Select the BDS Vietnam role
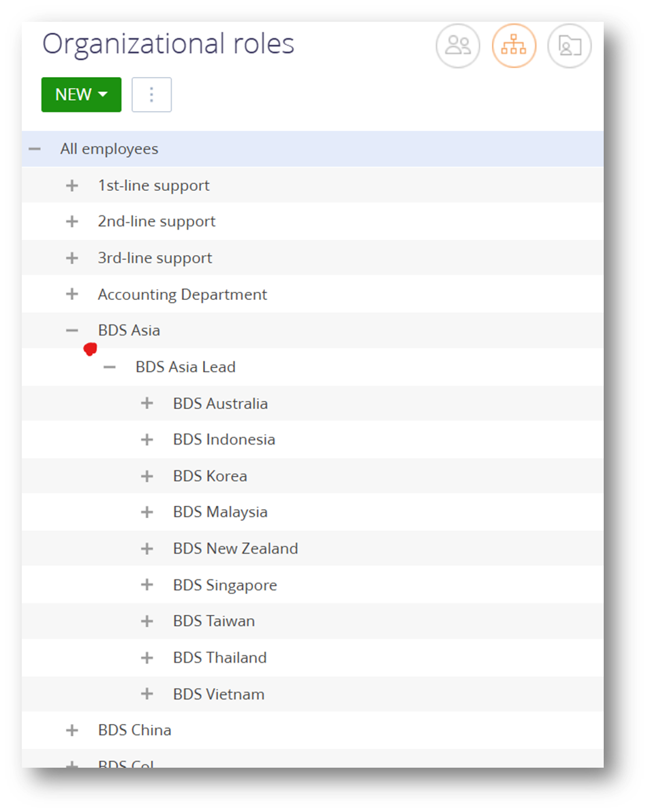Image resolution: width=648 pixels, height=812 pixels. [218, 694]
